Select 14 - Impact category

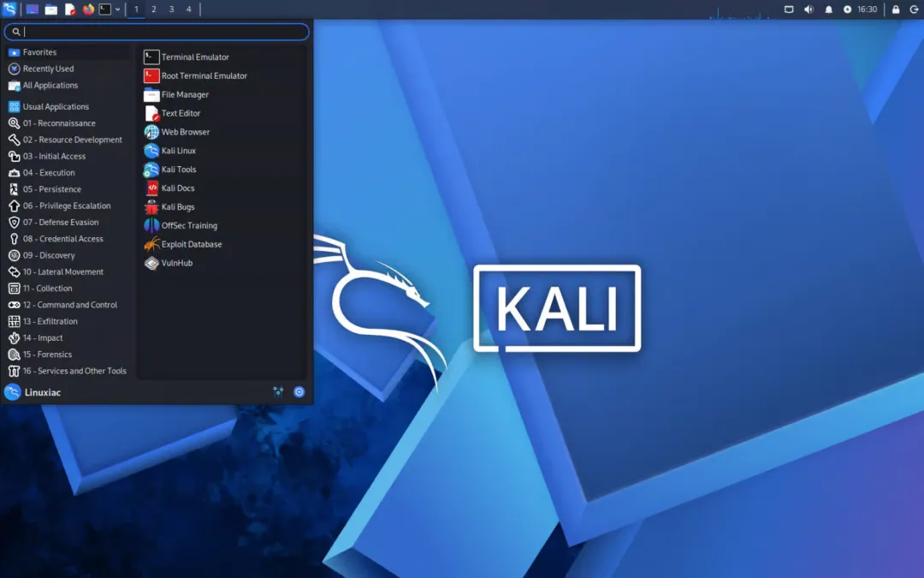coord(68,338)
